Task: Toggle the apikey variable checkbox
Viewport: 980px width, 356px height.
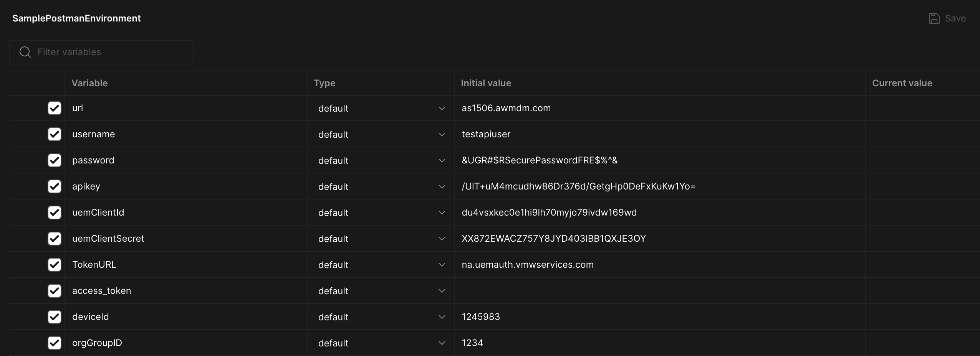Action: click(55, 186)
